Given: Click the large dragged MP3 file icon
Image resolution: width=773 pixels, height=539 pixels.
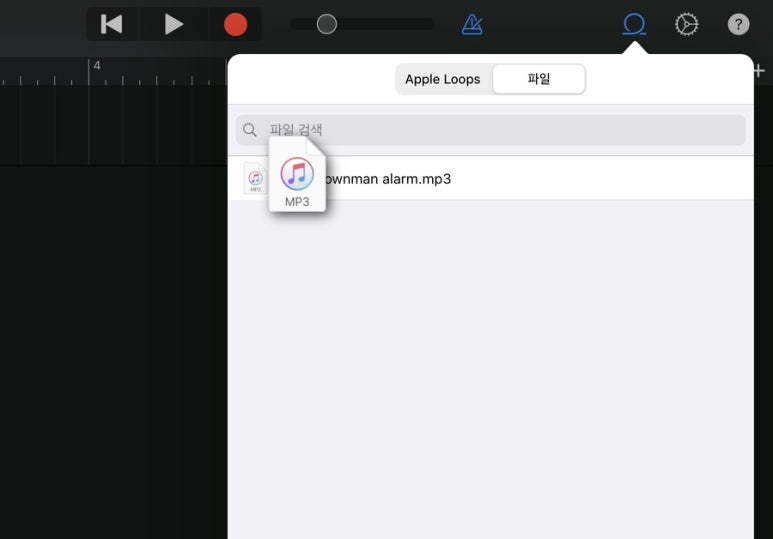Looking at the screenshot, I should click(297, 174).
